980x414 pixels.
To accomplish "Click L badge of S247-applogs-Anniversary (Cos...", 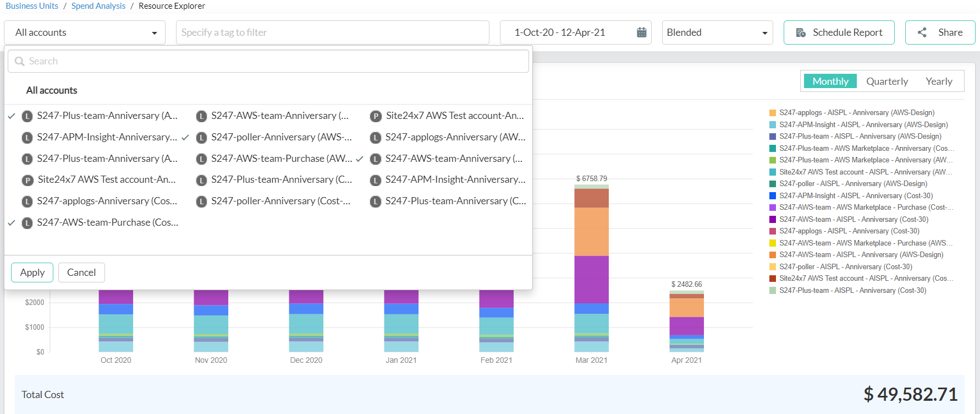I will coord(27,201).
